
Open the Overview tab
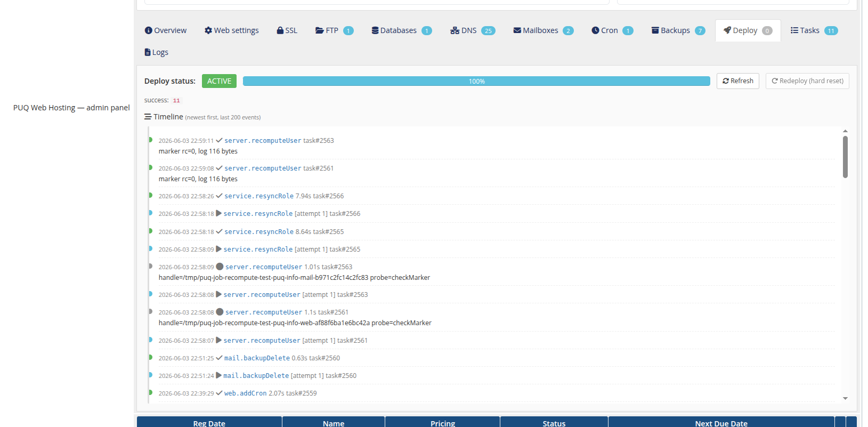tap(166, 30)
